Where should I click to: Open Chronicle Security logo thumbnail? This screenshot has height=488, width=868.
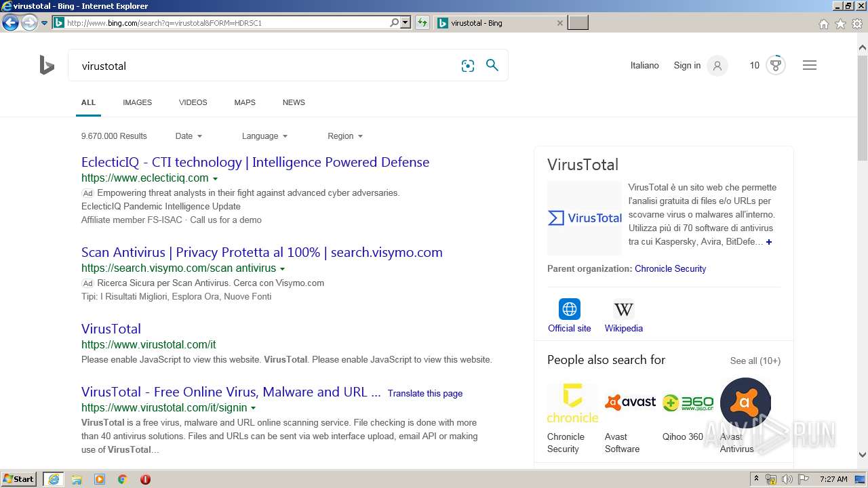click(x=572, y=403)
